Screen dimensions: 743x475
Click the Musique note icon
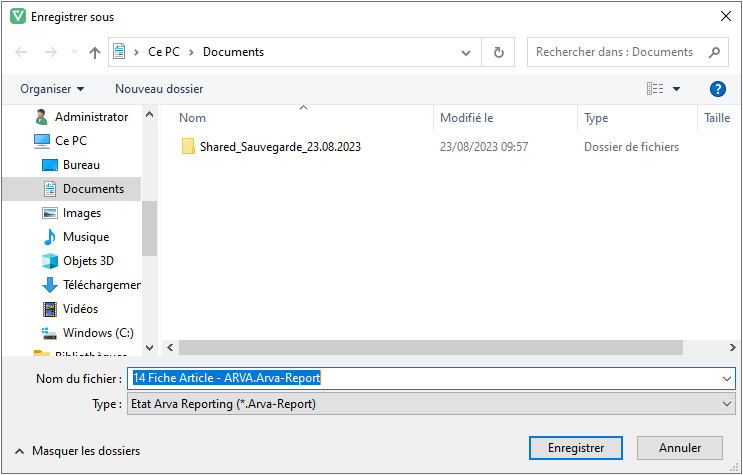[49, 237]
